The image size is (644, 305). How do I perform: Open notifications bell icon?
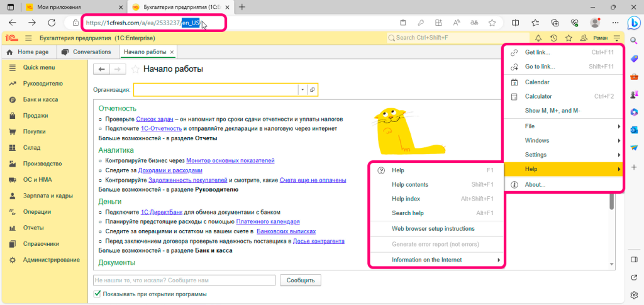pos(538,38)
